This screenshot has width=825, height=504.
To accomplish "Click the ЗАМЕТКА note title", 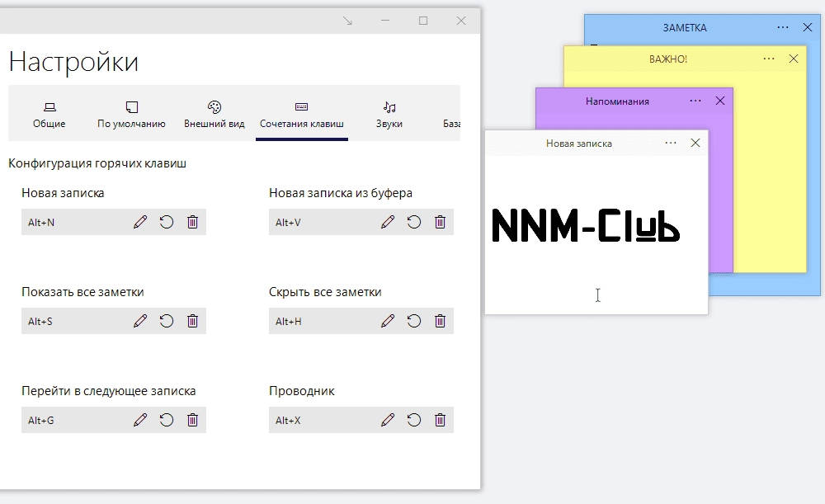I will tap(685, 28).
